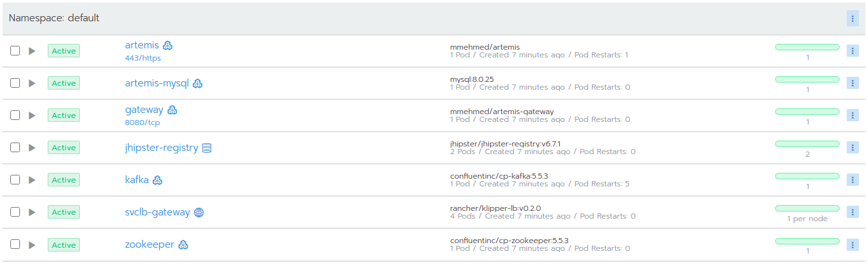Expand the svclb-gateway row arrow

(32, 212)
